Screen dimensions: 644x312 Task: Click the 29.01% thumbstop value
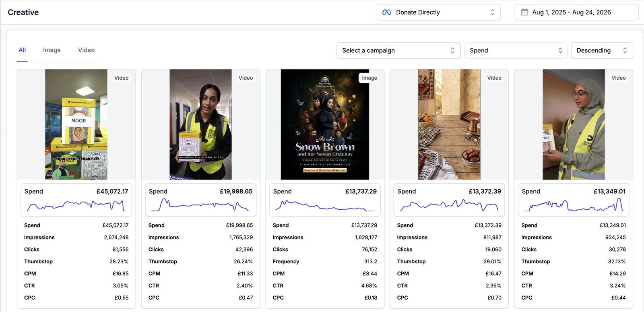point(492,262)
